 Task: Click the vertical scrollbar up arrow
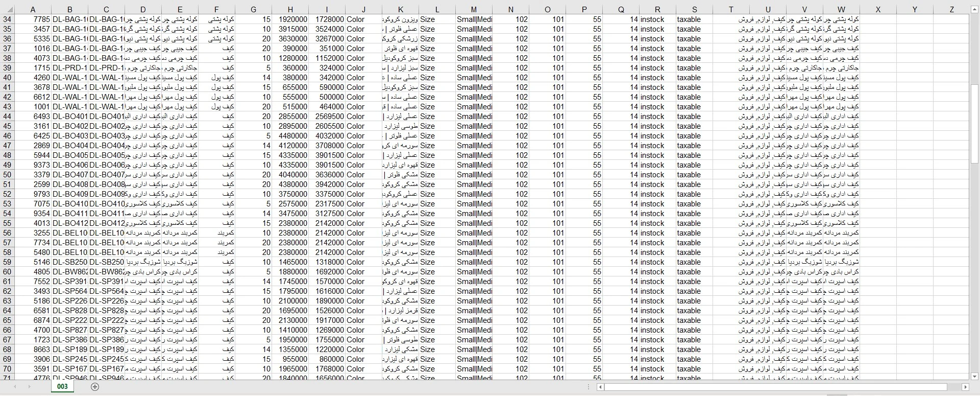[974, 10]
